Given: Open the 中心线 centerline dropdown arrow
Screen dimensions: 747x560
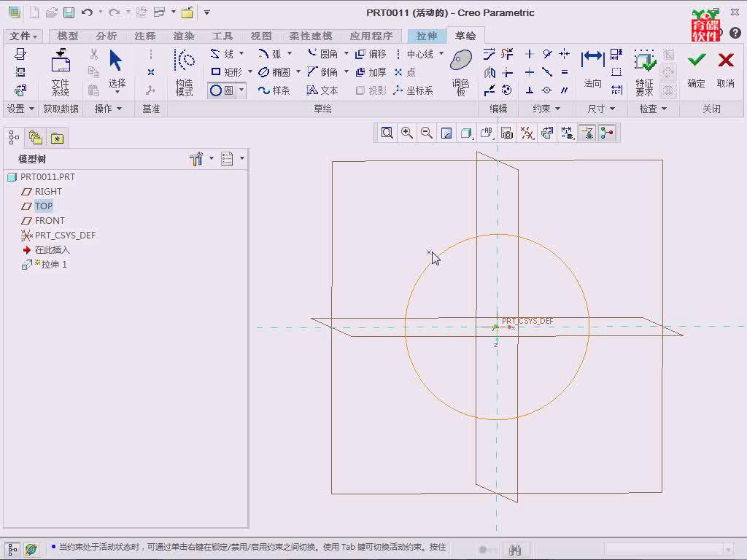Looking at the screenshot, I should pyautogui.click(x=441, y=53).
